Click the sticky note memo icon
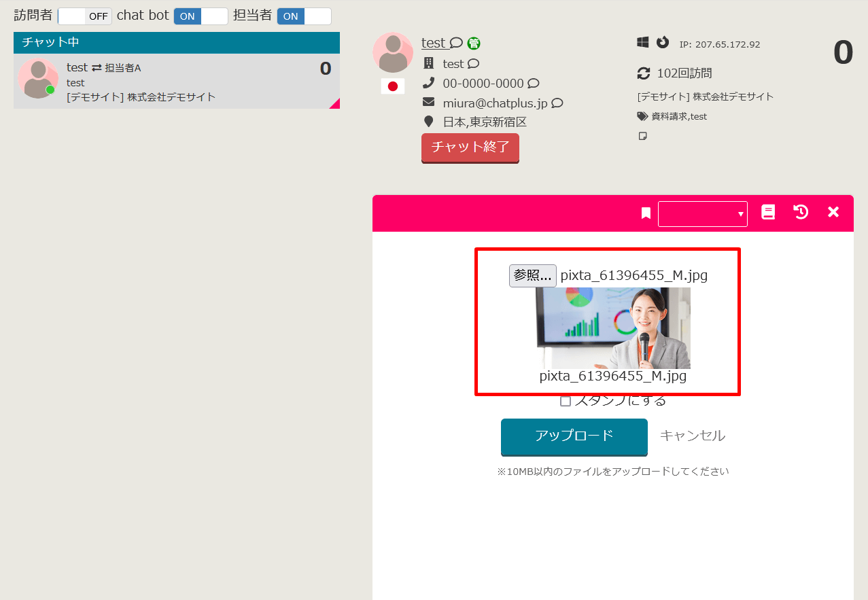This screenshot has width=868, height=600. (642, 136)
